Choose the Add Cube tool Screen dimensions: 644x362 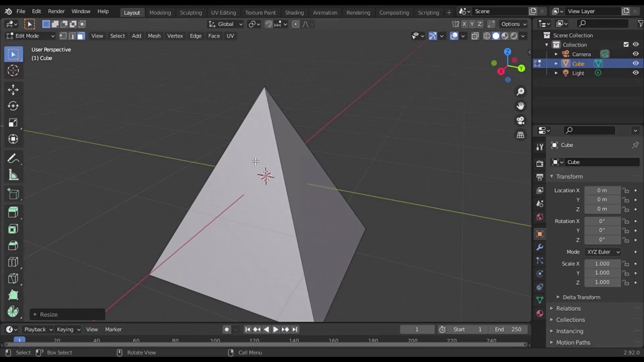[x=14, y=194]
